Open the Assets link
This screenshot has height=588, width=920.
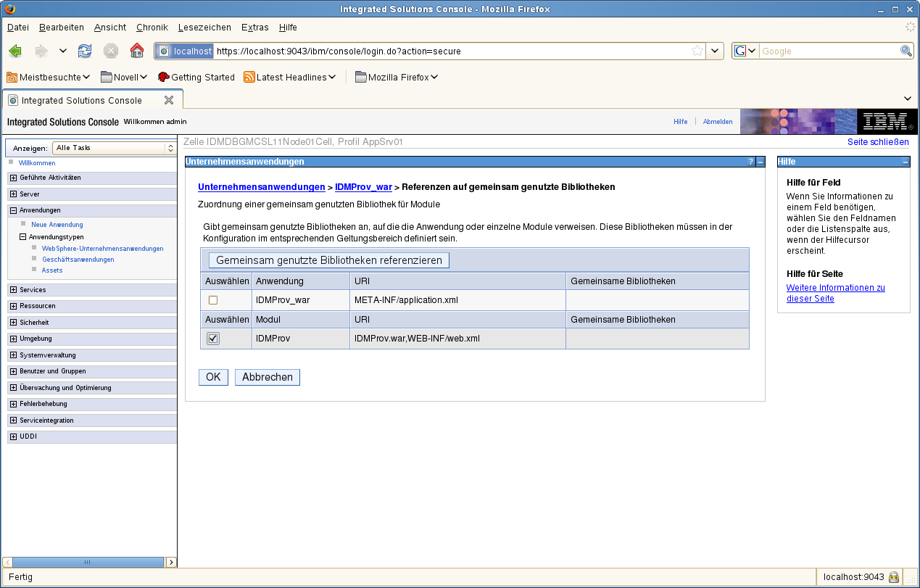point(52,270)
